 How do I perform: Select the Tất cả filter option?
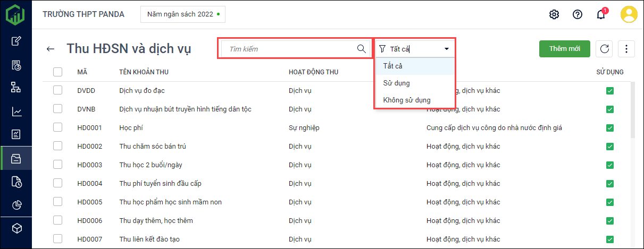point(393,66)
